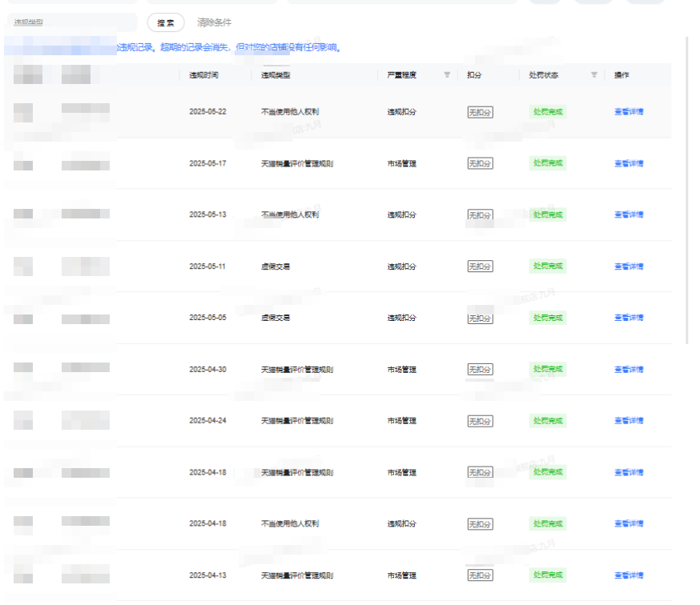Image resolution: width=700 pixels, height=605 pixels.
Task: Click 处罚完成 badge on 2025-05-05 row
Action: 548,318
